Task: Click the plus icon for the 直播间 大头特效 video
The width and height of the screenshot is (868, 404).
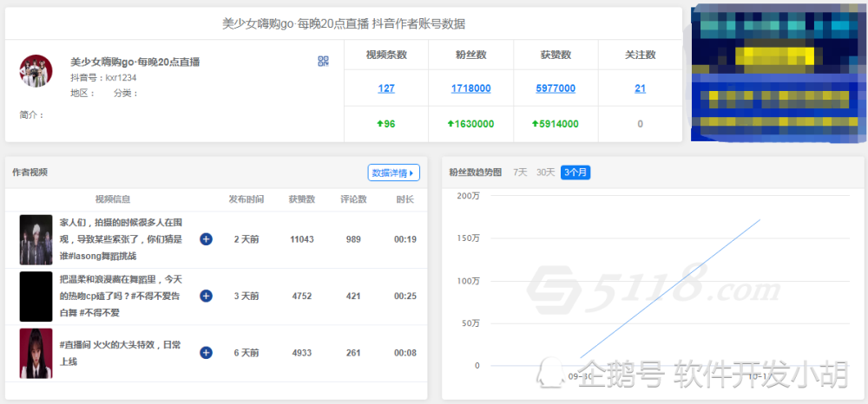Action: coord(206,353)
